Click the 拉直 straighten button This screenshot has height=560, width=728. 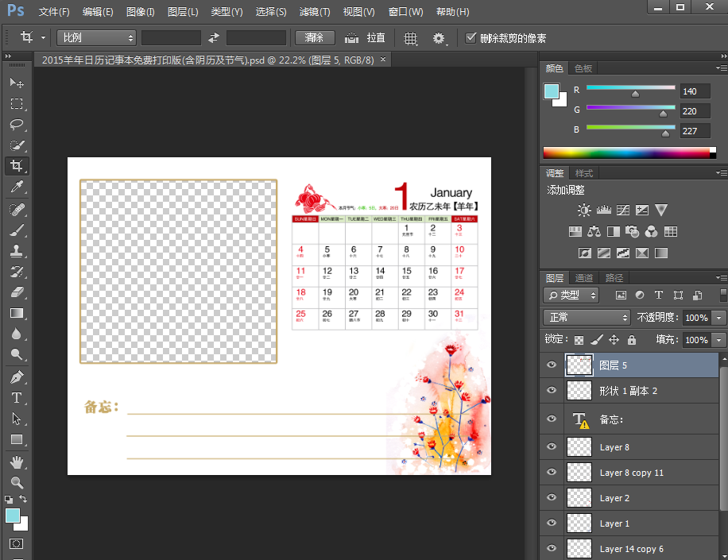point(366,37)
